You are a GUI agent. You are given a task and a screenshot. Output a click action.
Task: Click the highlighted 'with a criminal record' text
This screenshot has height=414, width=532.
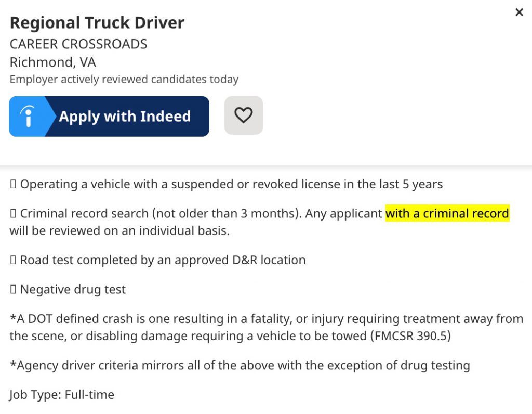[447, 213]
